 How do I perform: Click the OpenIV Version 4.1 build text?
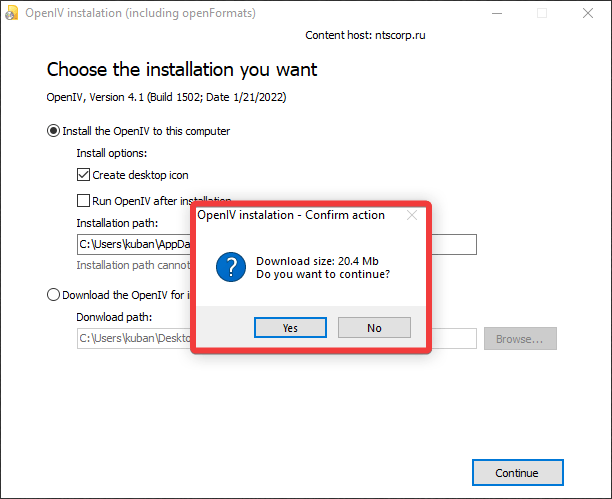[x=166, y=97]
